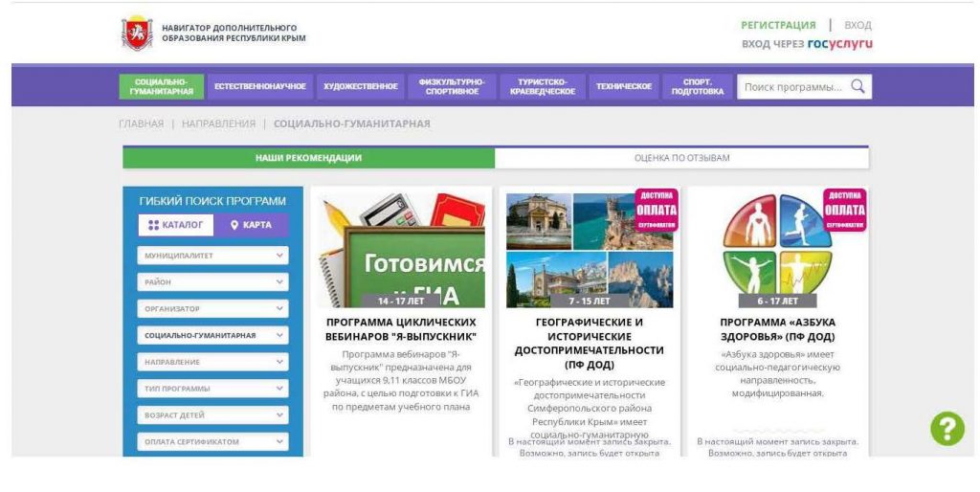The image size is (980, 492).
Task: Click the payment badge on the landmarks card
Action: tap(656, 210)
